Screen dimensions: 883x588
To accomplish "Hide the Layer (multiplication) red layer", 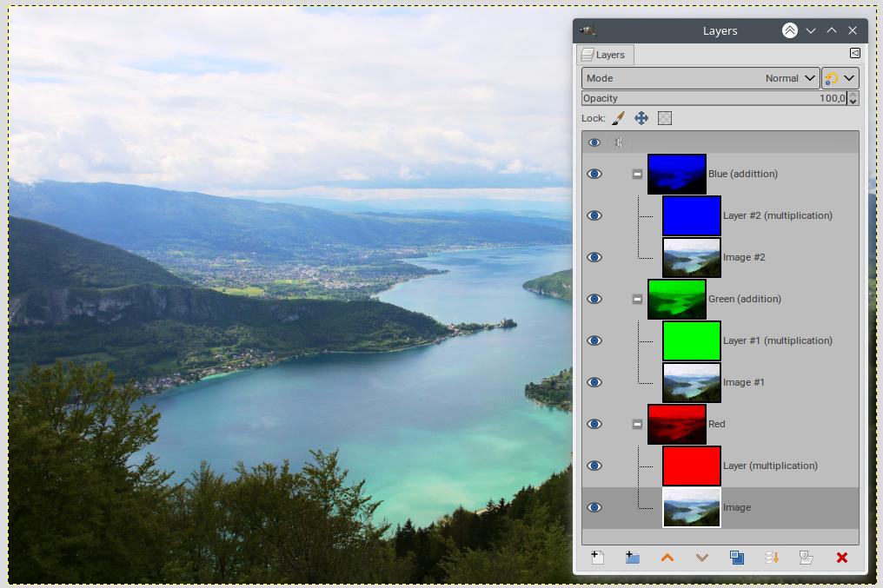I will click(x=594, y=466).
